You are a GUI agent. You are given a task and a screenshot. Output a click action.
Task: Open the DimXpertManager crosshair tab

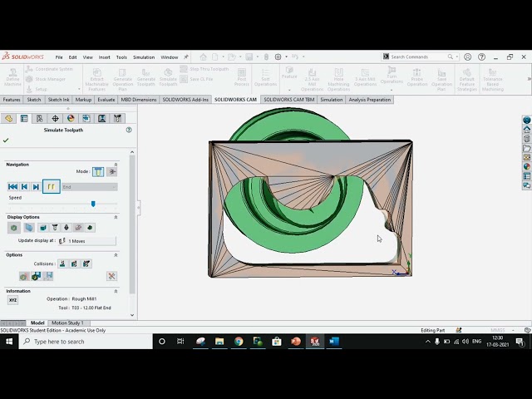pyautogui.click(x=55, y=118)
